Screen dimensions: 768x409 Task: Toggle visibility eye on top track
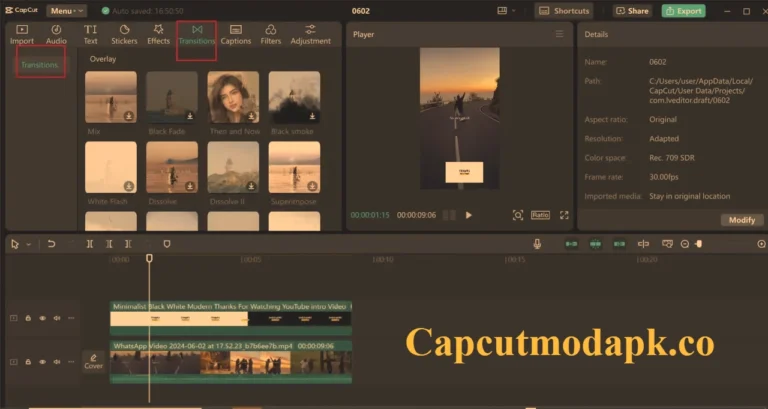pos(42,318)
